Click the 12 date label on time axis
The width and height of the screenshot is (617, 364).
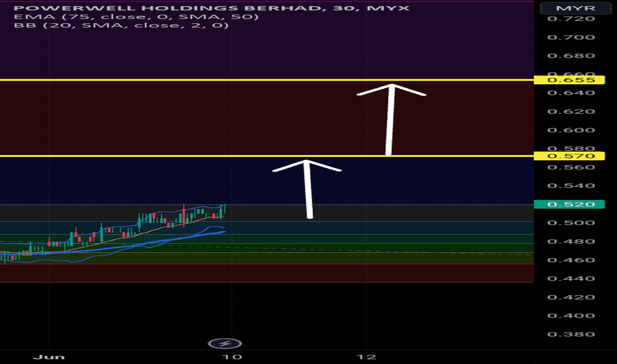(366, 357)
